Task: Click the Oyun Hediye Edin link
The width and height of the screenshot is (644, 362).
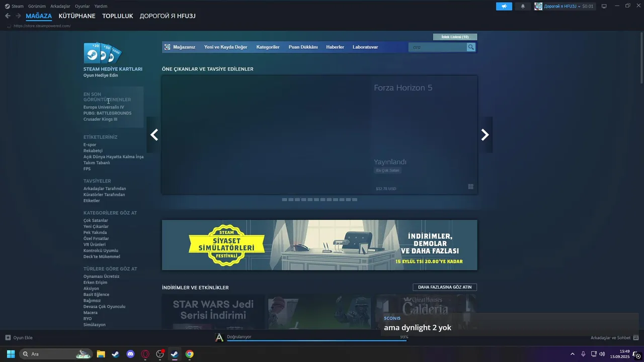Action: click(x=101, y=75)
